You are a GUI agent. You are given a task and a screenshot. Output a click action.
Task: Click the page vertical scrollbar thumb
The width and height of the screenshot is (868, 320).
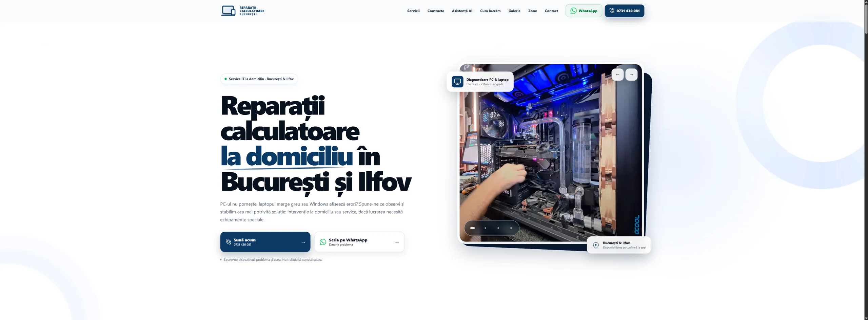coord(866,19)
